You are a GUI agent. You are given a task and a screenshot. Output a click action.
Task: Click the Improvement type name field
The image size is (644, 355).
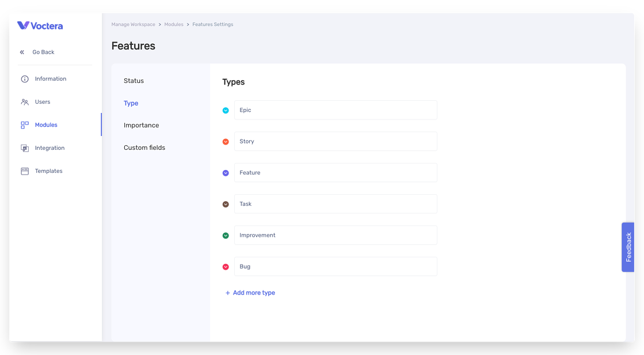pyautogui.click(x=336, y=235)
